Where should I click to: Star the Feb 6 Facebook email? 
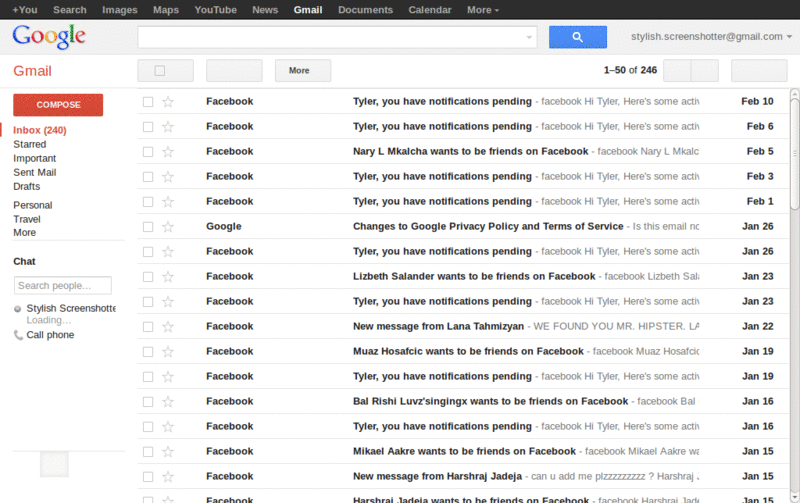tap(168, 127)
